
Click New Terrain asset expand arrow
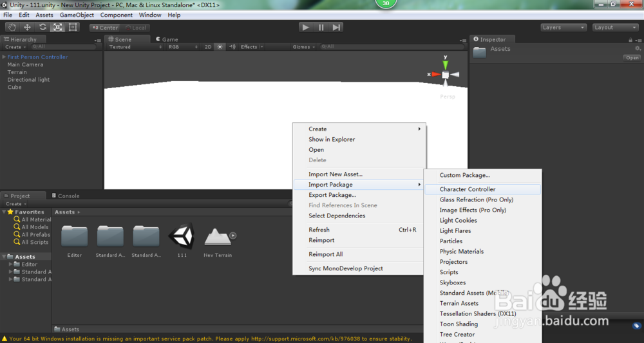click(x=233, y=236)
